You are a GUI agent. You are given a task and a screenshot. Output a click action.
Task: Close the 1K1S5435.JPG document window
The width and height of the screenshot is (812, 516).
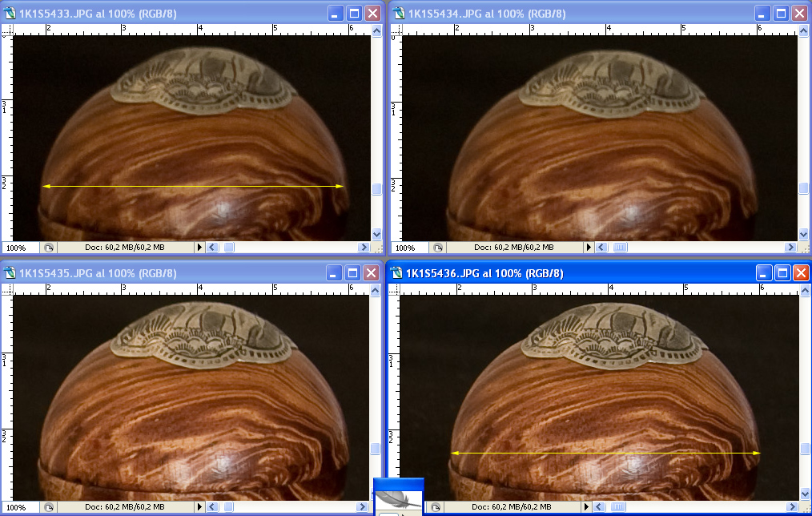(372, 273)
